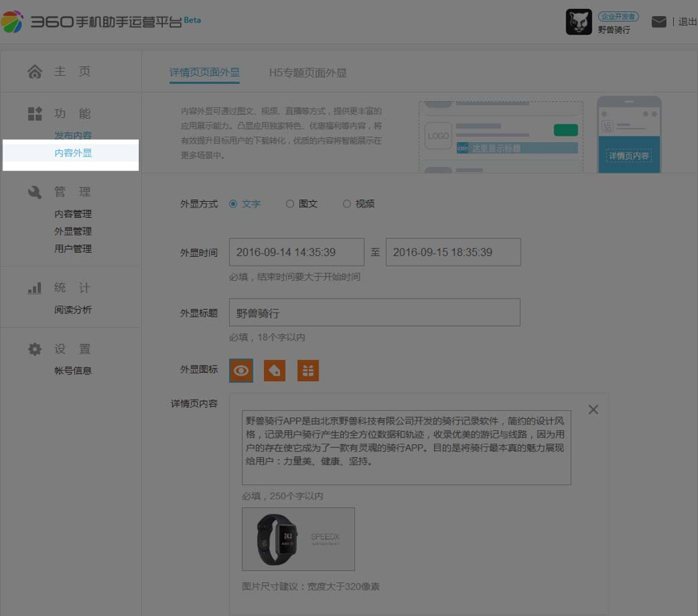Open 阅读分析 in sidebar

73,309
